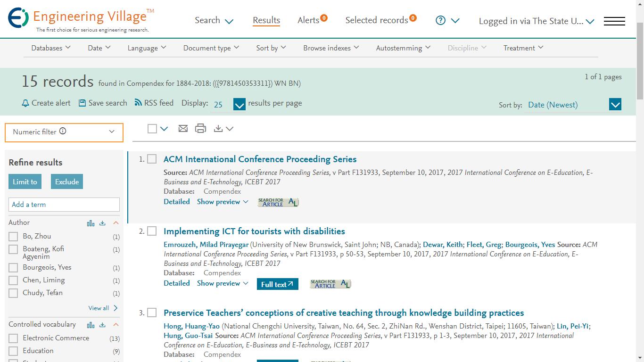Click the Engineering Village logo
This screenshot has height=362, width=644.
[x=80, y=20]
